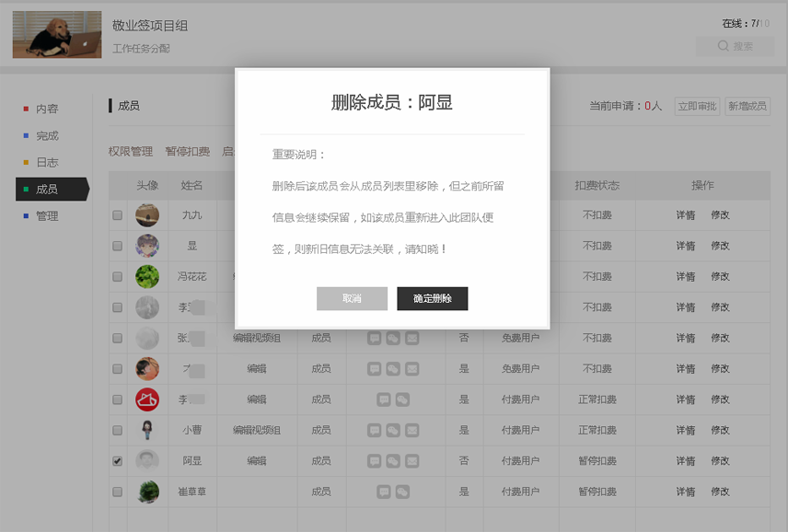
Task: Open 内容 in the left sidebar
Action: click(x=47, y=109)
